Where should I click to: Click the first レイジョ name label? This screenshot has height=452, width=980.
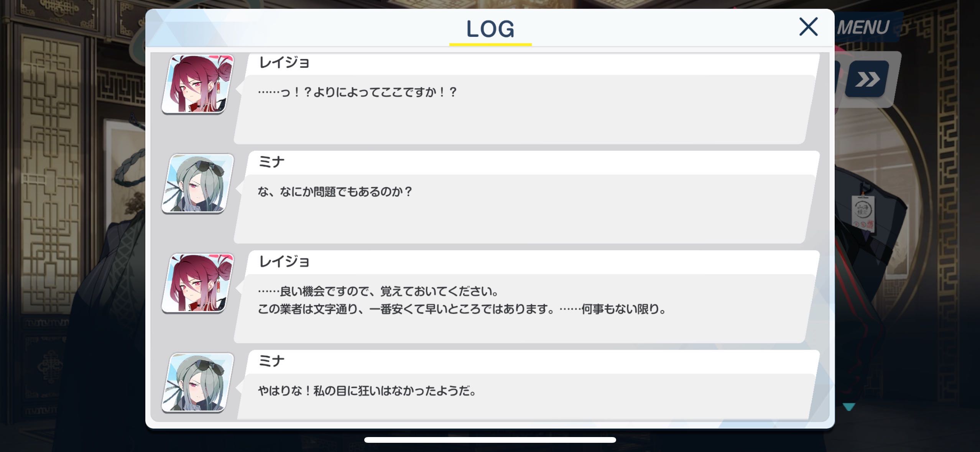coord(284,62)
